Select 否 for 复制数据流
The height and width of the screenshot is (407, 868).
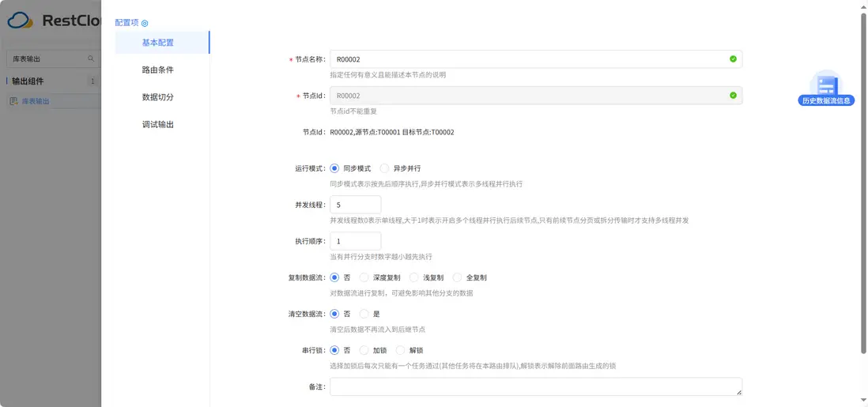(x=334, y=277)
